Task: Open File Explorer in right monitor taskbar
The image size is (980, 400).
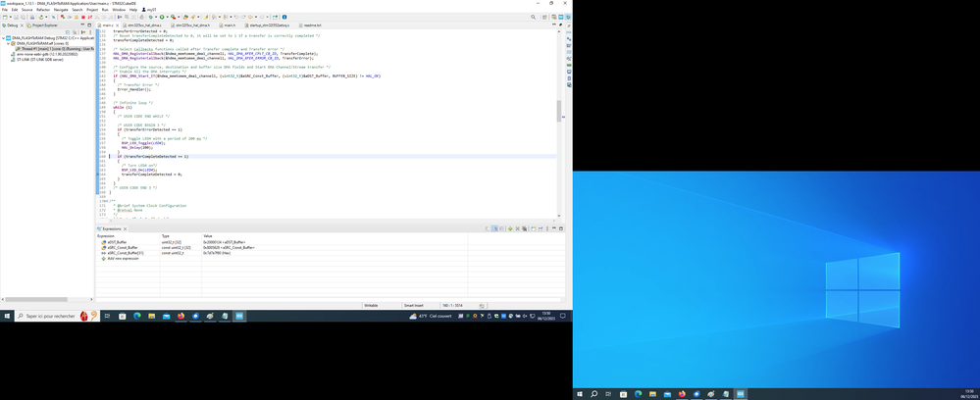Action: click(652, 394)
